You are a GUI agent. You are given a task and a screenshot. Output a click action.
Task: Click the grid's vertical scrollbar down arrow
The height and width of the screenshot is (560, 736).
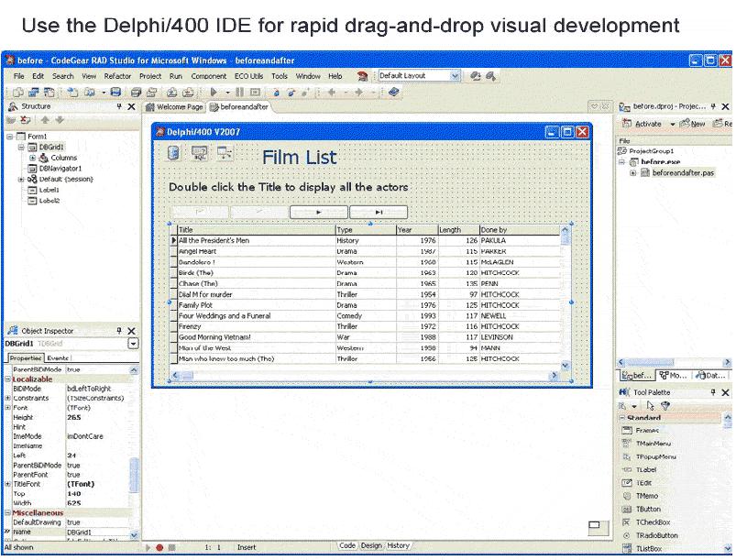[x=566, y=365]
